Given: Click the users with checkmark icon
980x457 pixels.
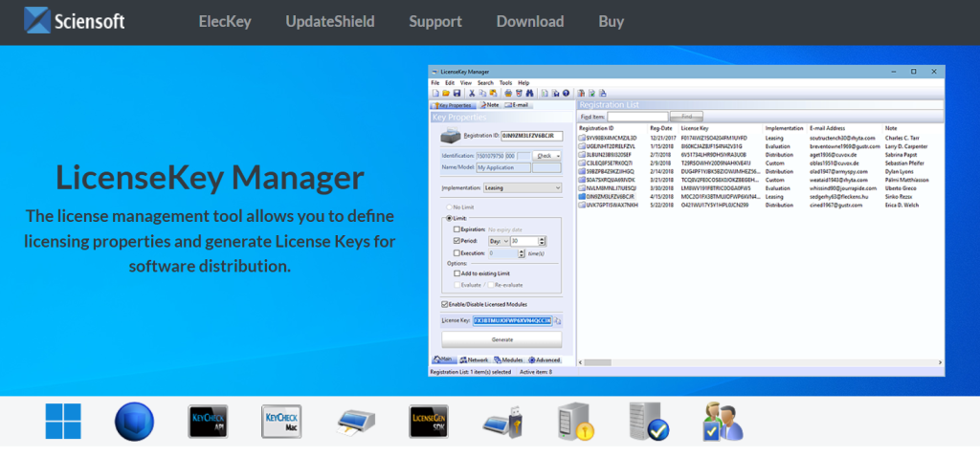Looking at the screenshot, I should tap(723, 422).
